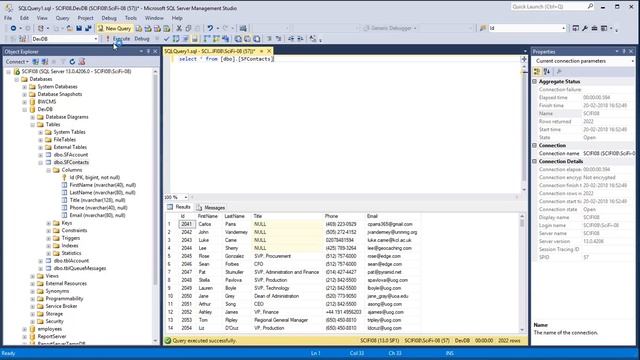Collapse the Columns folder node
Image resolution: width=640 pixels, height=360 pixels.
coord(49,170)
